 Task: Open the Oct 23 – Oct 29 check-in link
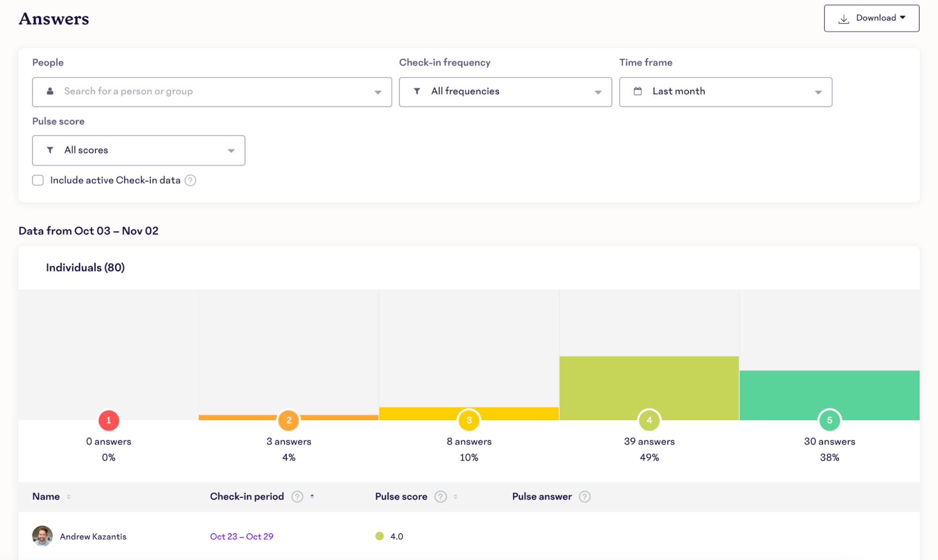tap(242, 536)
